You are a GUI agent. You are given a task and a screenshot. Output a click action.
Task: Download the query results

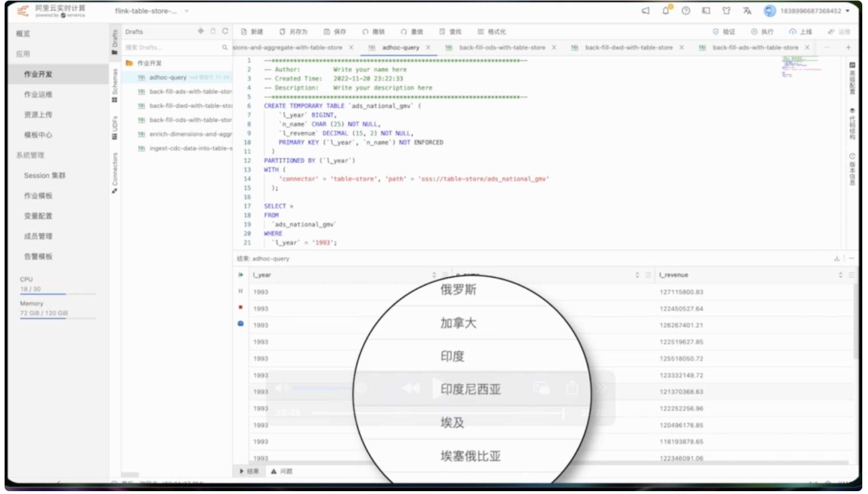[x=836, y=259]
